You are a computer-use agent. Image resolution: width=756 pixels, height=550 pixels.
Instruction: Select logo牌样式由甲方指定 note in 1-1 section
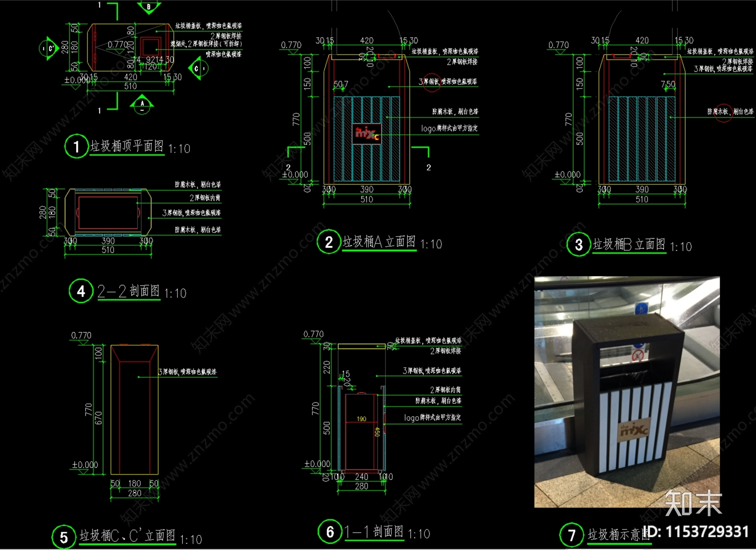point(432,418)
